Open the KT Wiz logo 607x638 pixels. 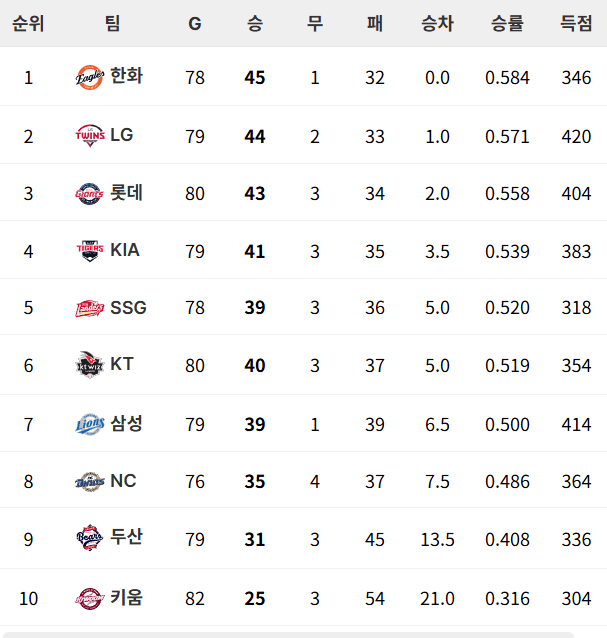[x=90, y=365]
